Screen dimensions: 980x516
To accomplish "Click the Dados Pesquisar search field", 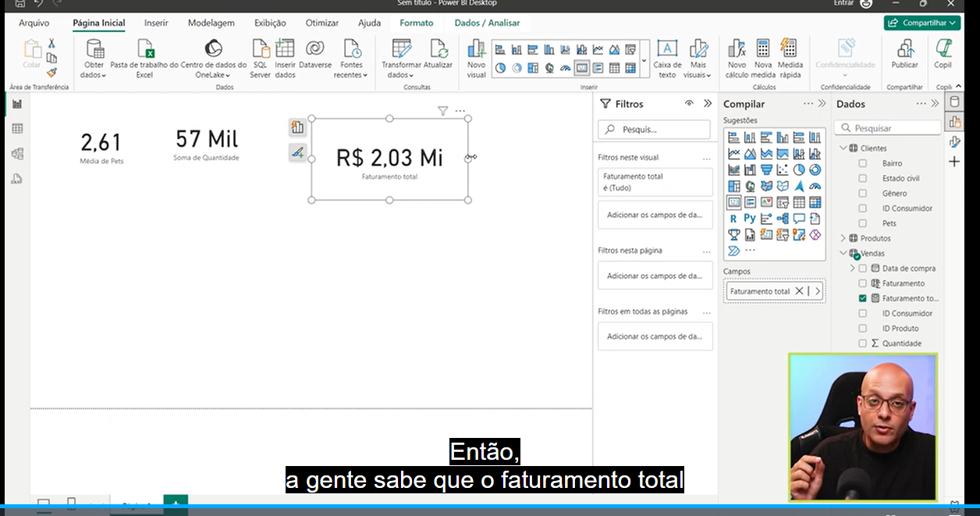I will click(888, 128).
